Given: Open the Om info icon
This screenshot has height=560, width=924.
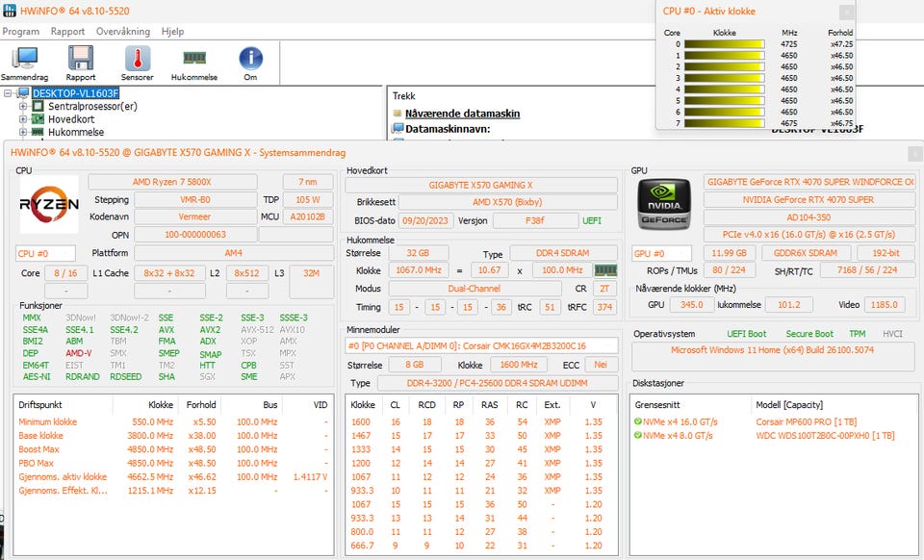Looking at the screenshot, I should point(250,63).
